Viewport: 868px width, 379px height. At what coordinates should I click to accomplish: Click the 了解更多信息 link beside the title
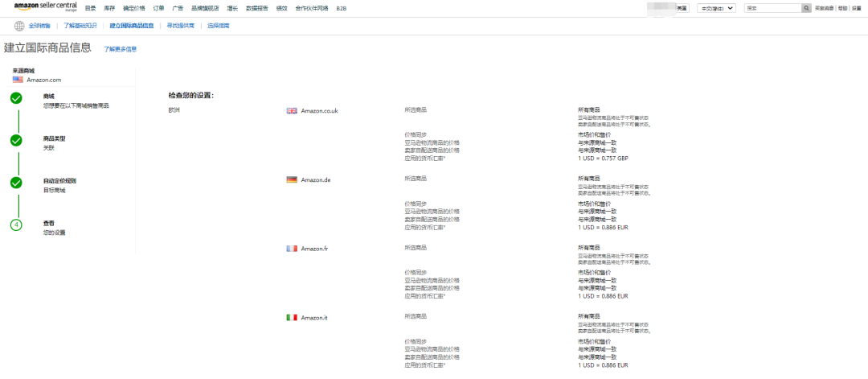point(120,49)
